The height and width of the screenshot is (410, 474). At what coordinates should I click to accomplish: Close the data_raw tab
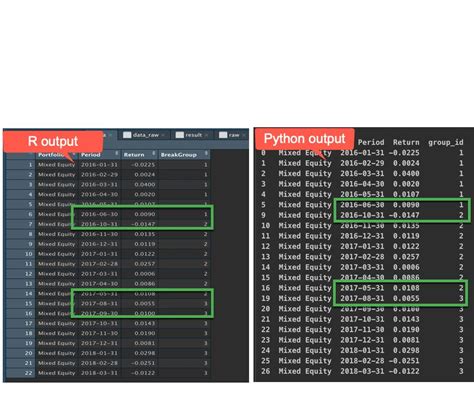(164, 135)
